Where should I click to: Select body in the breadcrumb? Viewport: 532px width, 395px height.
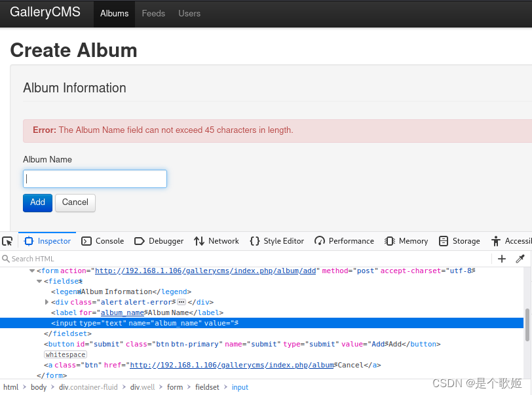click(39, 387)
